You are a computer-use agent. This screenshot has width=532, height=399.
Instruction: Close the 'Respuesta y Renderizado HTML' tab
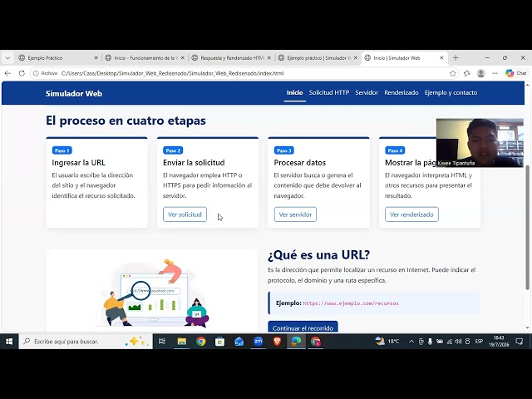coord(269,58)
